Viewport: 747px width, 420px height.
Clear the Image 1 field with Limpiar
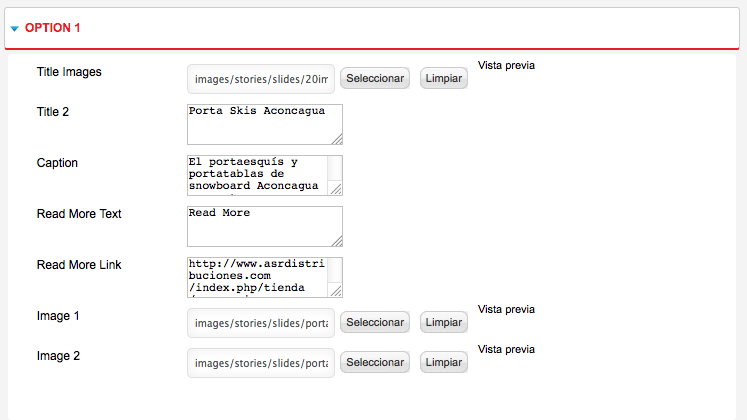point(444,322)
